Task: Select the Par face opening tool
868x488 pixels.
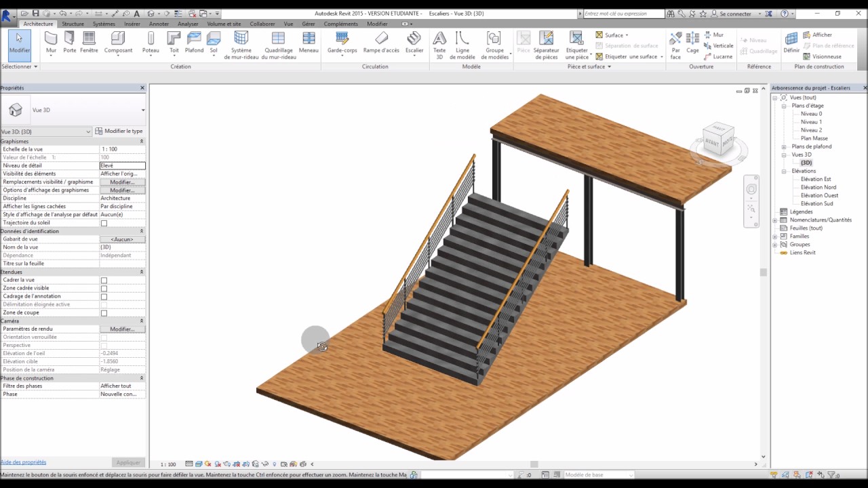Action: 675,45
